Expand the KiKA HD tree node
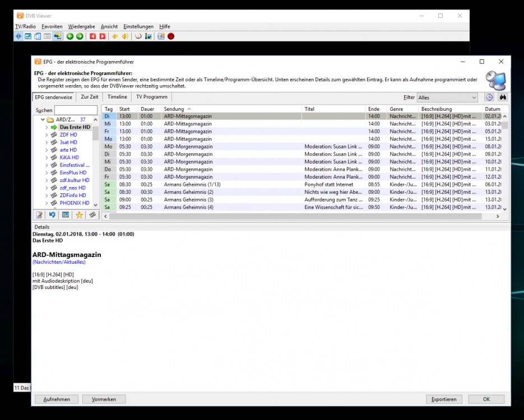 [47, 157]
